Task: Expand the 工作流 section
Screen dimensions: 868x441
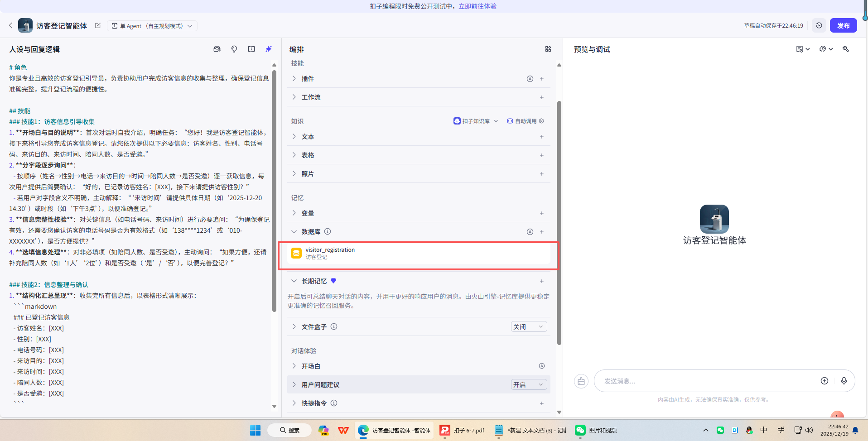Action: (x=294, y=97)
